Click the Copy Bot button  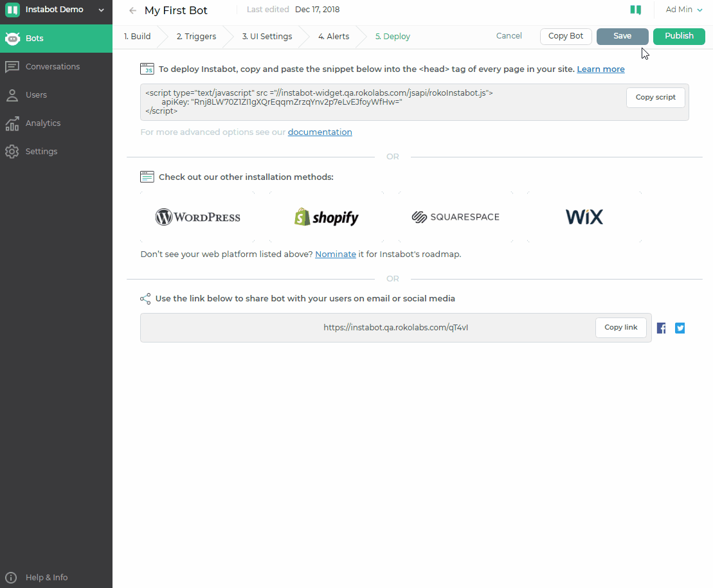click(x=566, y=37)
